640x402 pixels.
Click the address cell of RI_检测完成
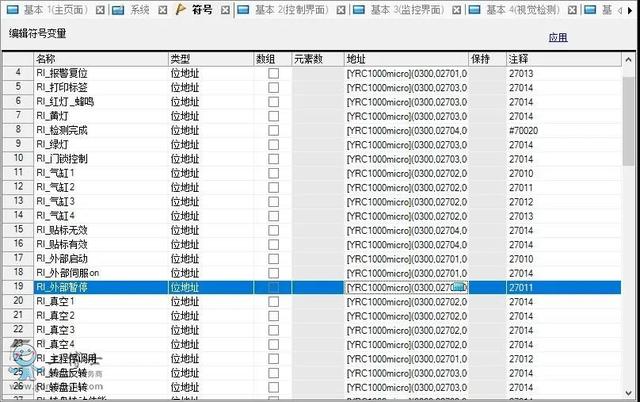click(x=406, y=131)
